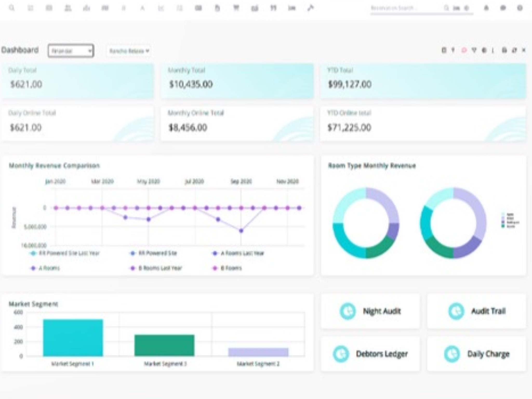
Task: Open the bed icon dropdown beside reservation search
Action: [x=456, y=8]
